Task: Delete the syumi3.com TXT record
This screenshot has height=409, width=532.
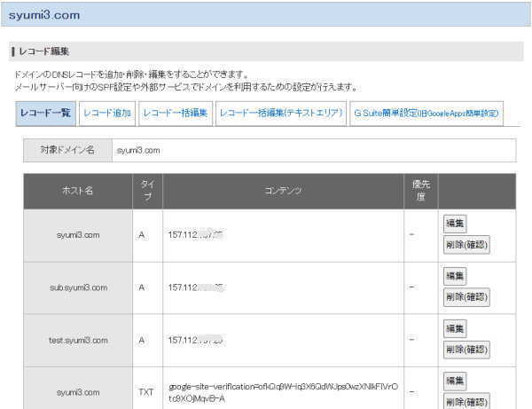Action: coord(466,401)
